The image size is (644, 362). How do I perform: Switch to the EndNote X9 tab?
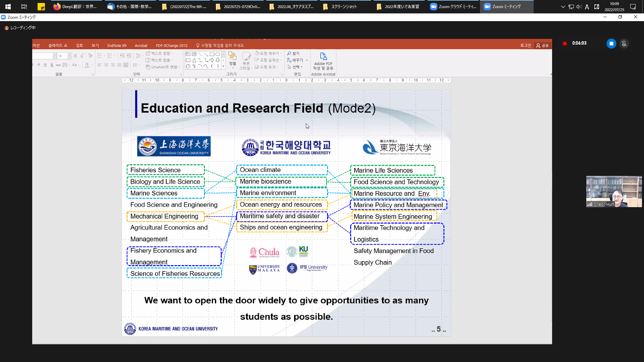tap(117, 46)
